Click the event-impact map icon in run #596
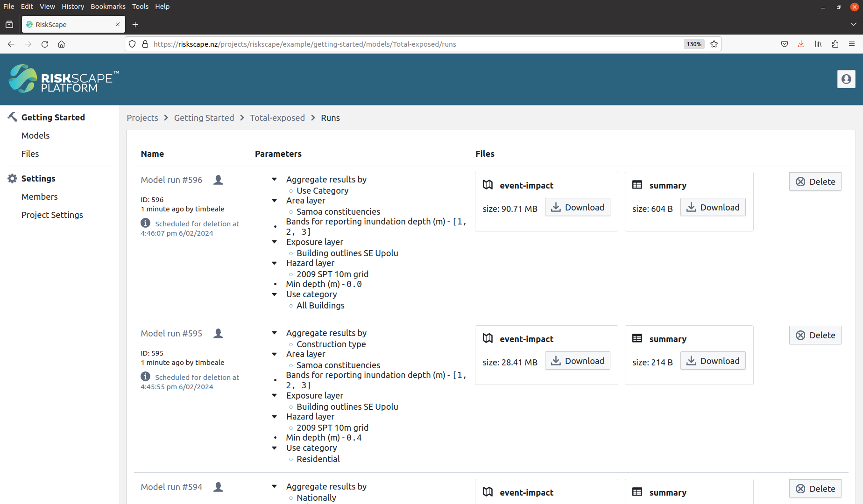Viewport: 863px width, 504px height. pos(488,185)
